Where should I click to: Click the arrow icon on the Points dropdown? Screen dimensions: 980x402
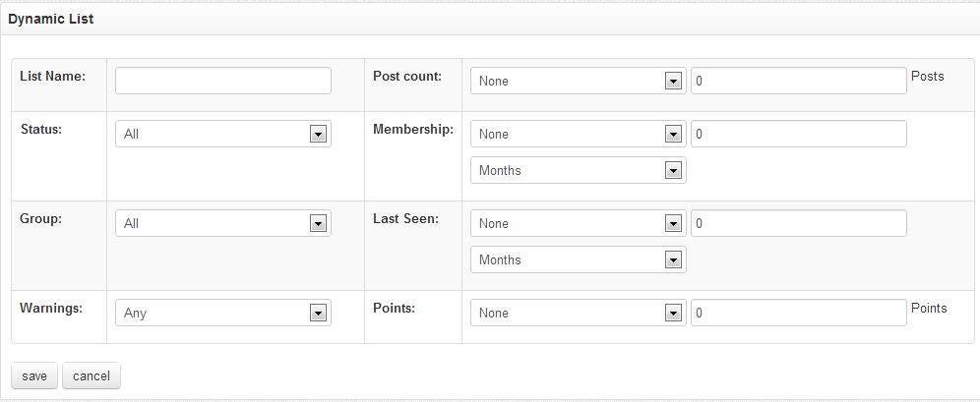tap(673, 313)
